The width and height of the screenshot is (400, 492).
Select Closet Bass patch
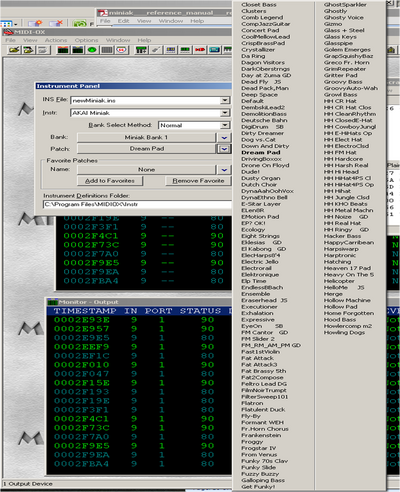[x=259, y=5]
